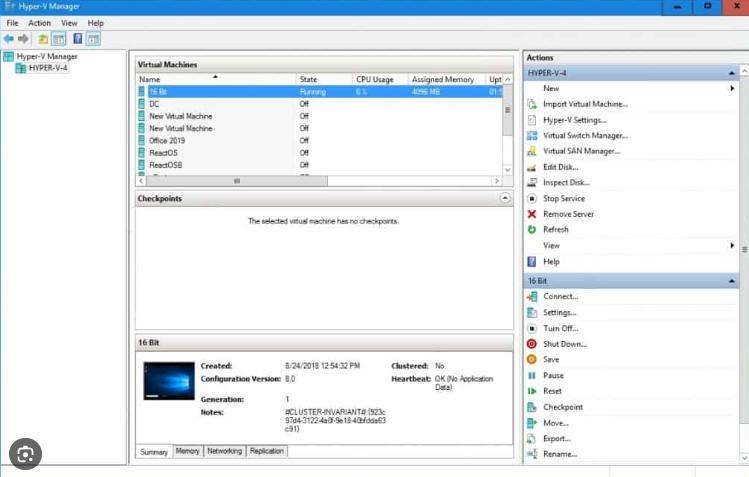Click the Forward arrow toolbar icon
This screenshot has height=477, width=749.
click(x=23, y=39)
